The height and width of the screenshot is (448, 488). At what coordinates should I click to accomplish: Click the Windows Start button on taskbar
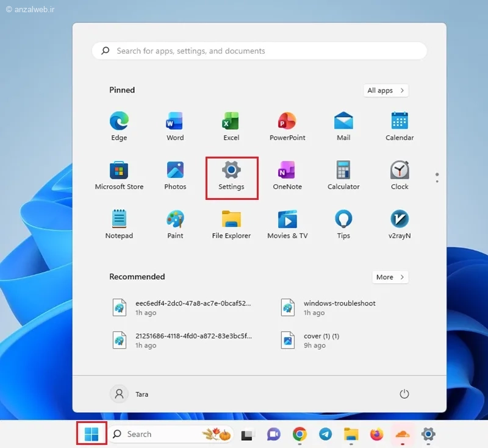pos(91,434)
